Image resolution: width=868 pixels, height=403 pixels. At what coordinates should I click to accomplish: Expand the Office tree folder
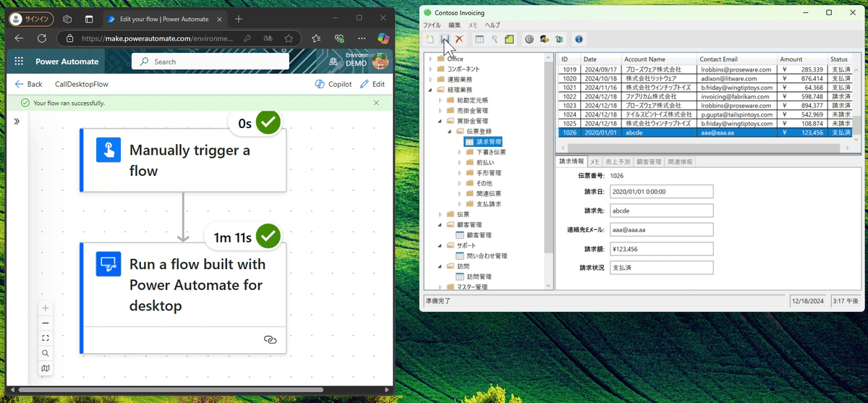click(x=430, y=59)
